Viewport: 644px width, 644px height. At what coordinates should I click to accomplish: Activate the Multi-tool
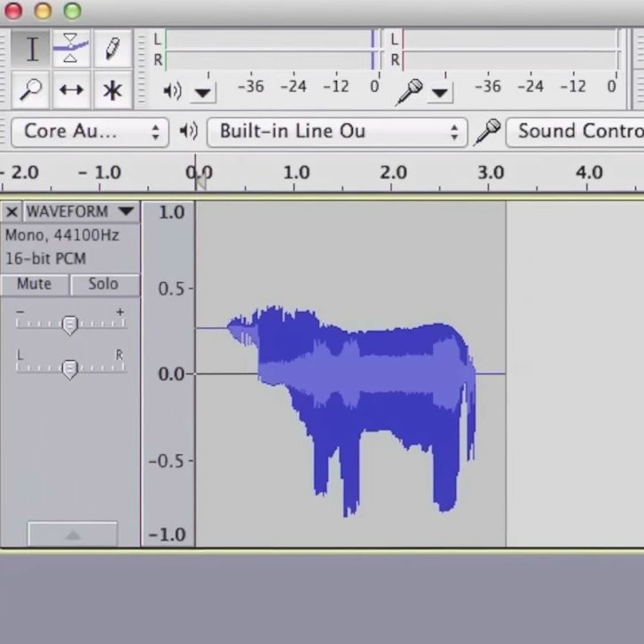pyautogui.click(x=112, y=89)
